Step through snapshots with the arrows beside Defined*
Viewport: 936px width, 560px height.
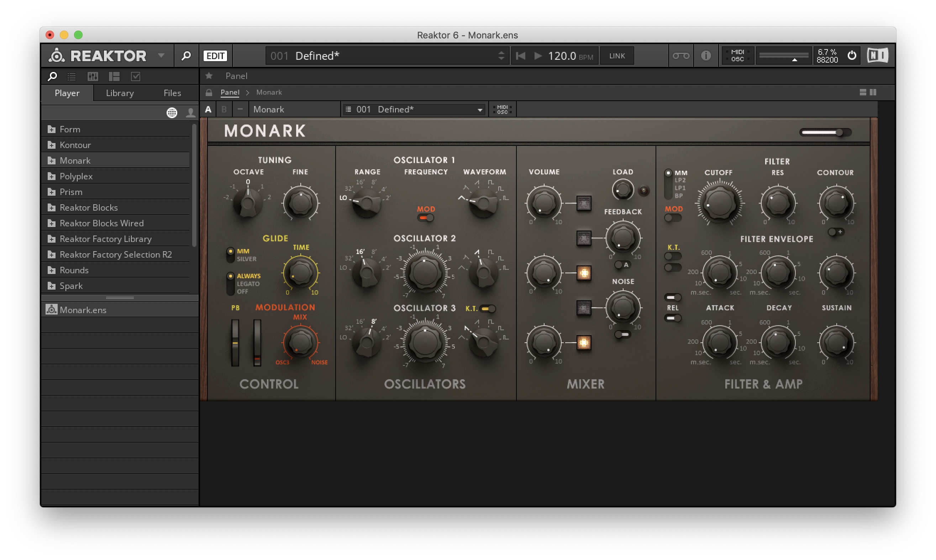[x=501, y=56]
